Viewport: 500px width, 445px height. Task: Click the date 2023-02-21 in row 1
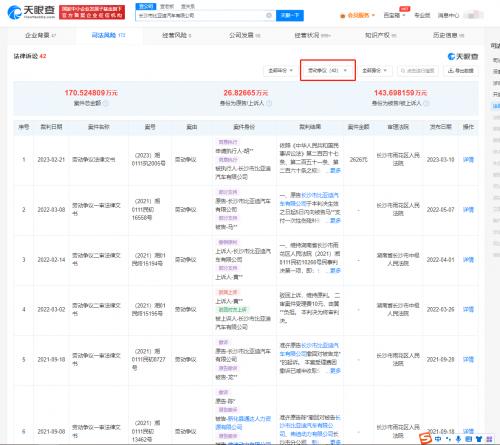pyautogui.click(x=51, y=160)
